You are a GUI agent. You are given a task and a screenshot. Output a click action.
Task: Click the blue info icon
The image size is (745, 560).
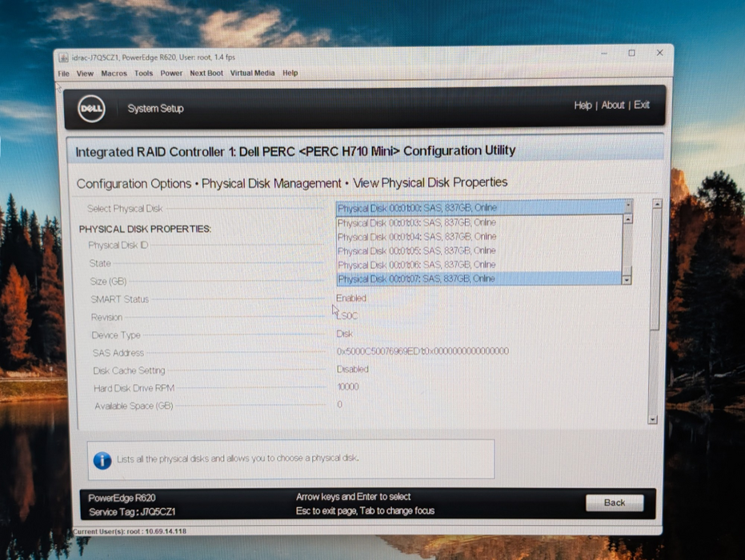(102, 460)
